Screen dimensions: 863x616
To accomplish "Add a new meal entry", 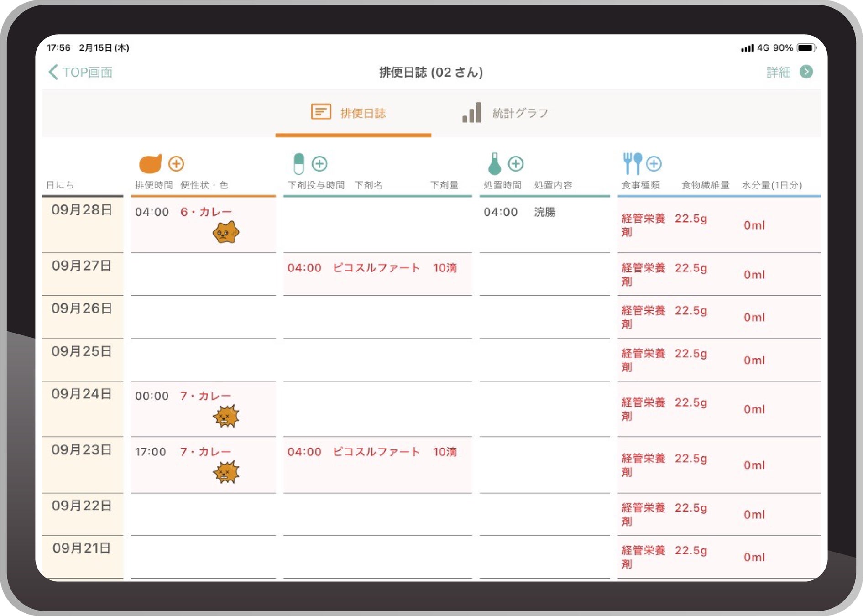I will tap(654, 163).
